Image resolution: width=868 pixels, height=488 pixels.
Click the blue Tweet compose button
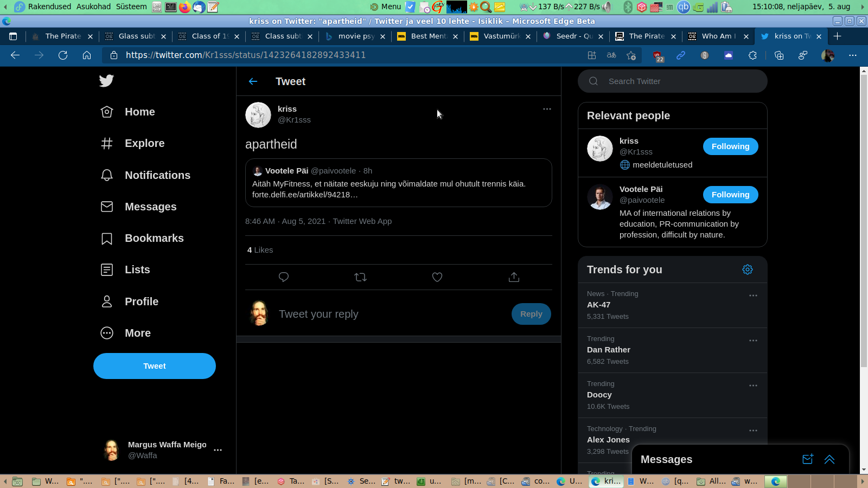click(155, 366)
